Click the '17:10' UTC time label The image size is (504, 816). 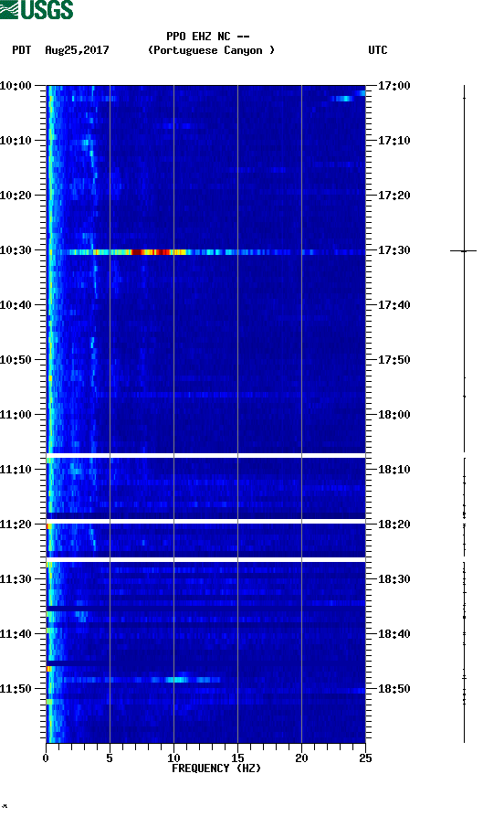394,141
